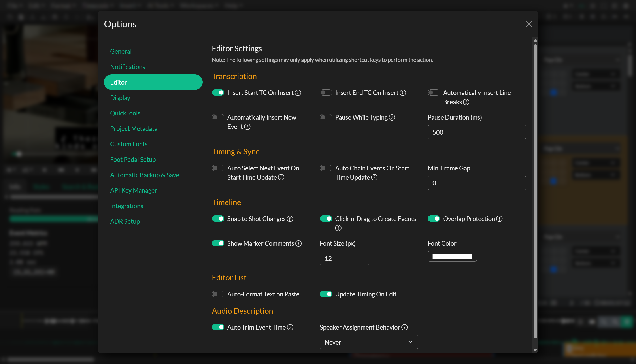Enable Automatically Insert New Event
636x364 pixels.
point(218,117)
